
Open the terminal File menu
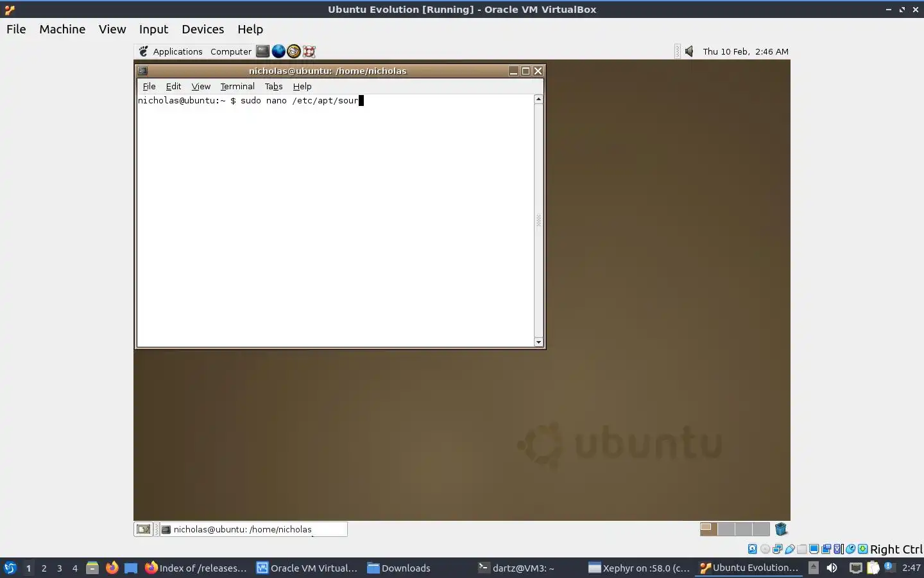click(x=149, y=86)
